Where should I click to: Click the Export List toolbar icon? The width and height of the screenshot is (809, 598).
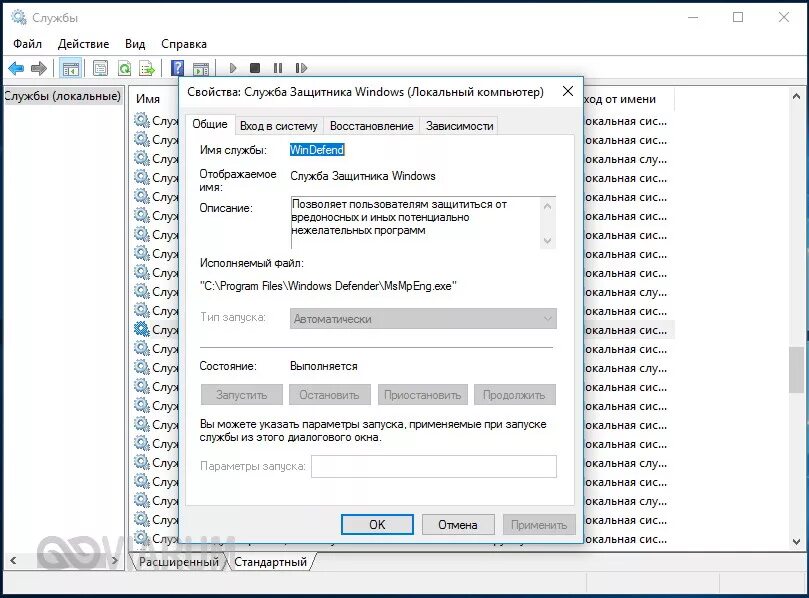[147, 68]
